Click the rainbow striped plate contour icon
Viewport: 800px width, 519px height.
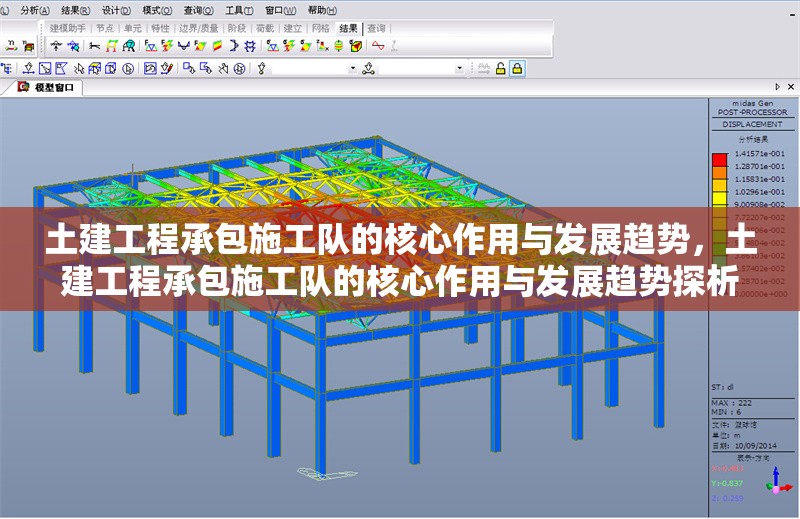[x=217, y=46]
